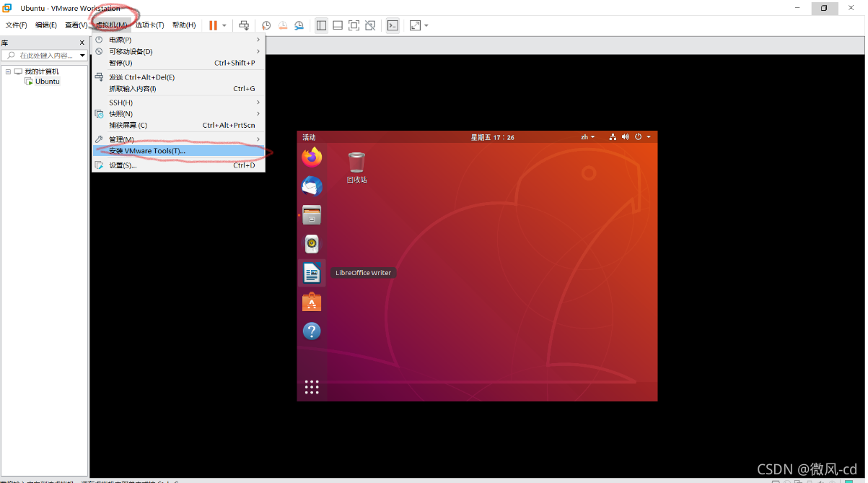868x483 pixels.
Task: Click the volume speaker icon in Ubuntu
Action: [x=626, y=137]
